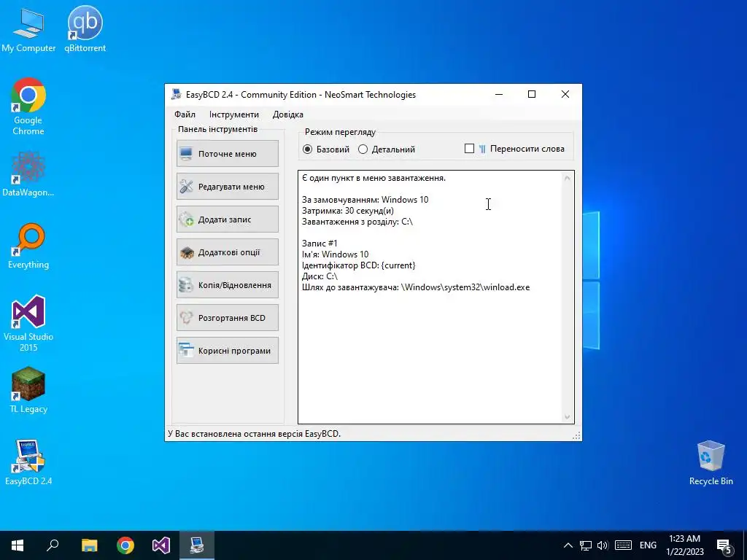
Task: Open Додаткові опції settings
Action: (x=228, y=252)
